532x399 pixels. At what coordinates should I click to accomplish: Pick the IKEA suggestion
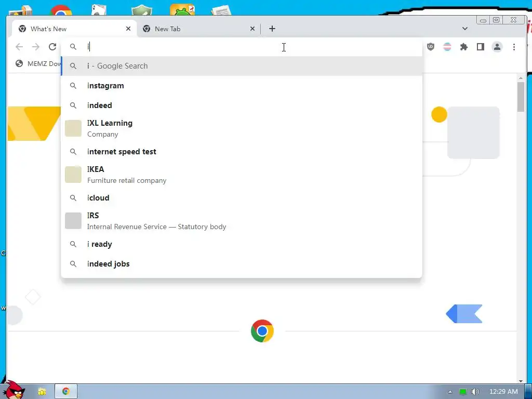(x=242, y=175)
